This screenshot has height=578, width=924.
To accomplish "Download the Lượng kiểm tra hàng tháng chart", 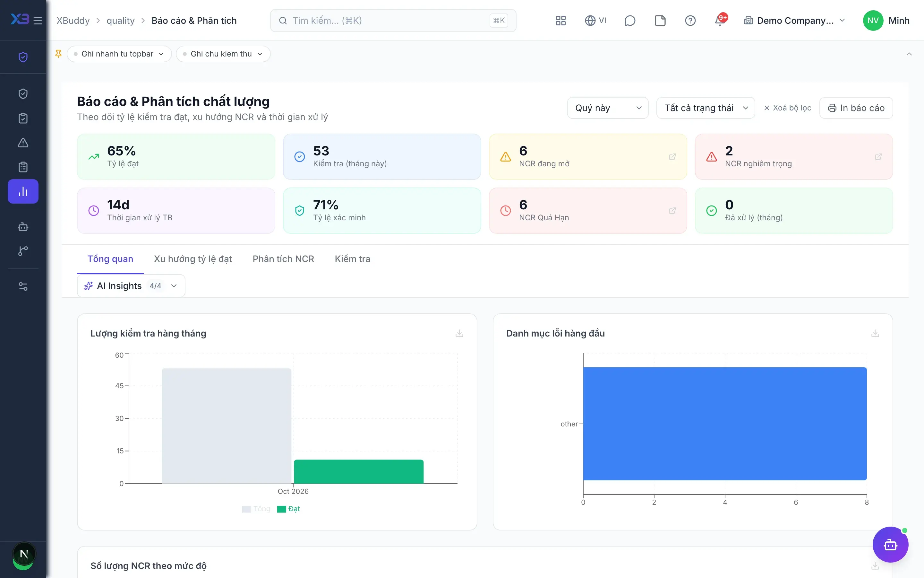I will 459,333.
